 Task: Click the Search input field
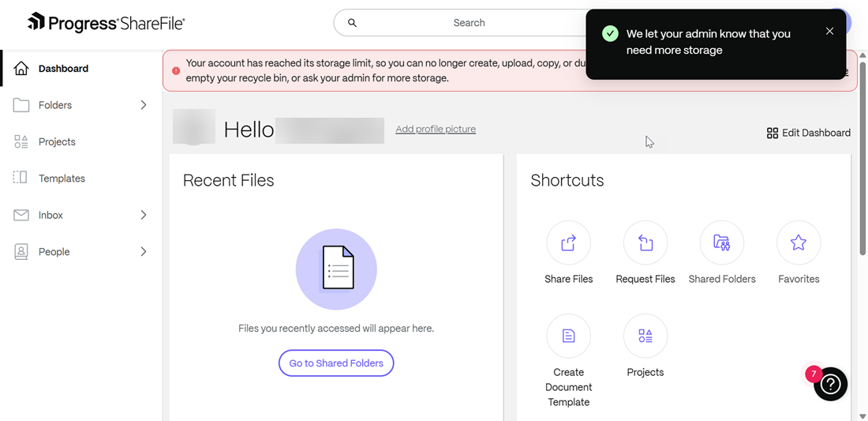pos(469,23)
